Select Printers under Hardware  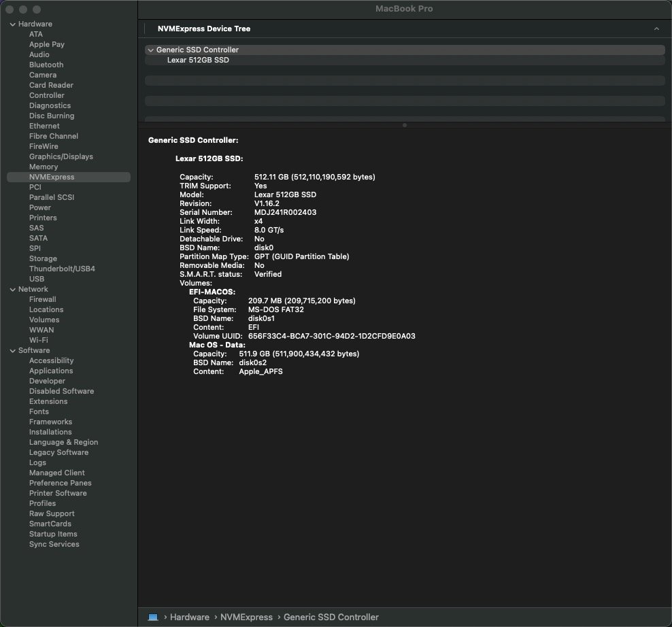point(43,218)
